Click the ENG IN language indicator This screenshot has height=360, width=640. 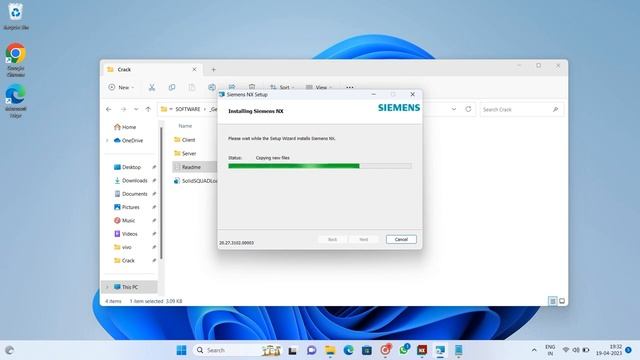(x=550, y=350)
